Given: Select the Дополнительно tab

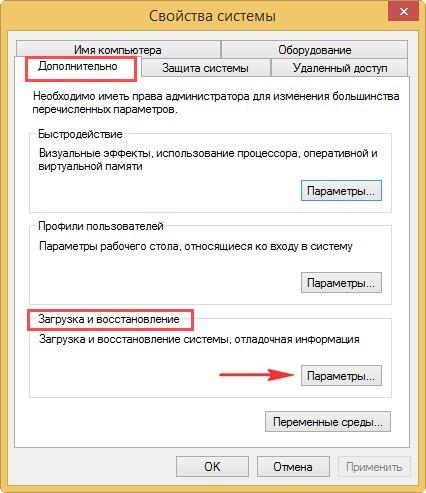Looking at the screenshot, I should pyautogui.click(x=78, y=66).
